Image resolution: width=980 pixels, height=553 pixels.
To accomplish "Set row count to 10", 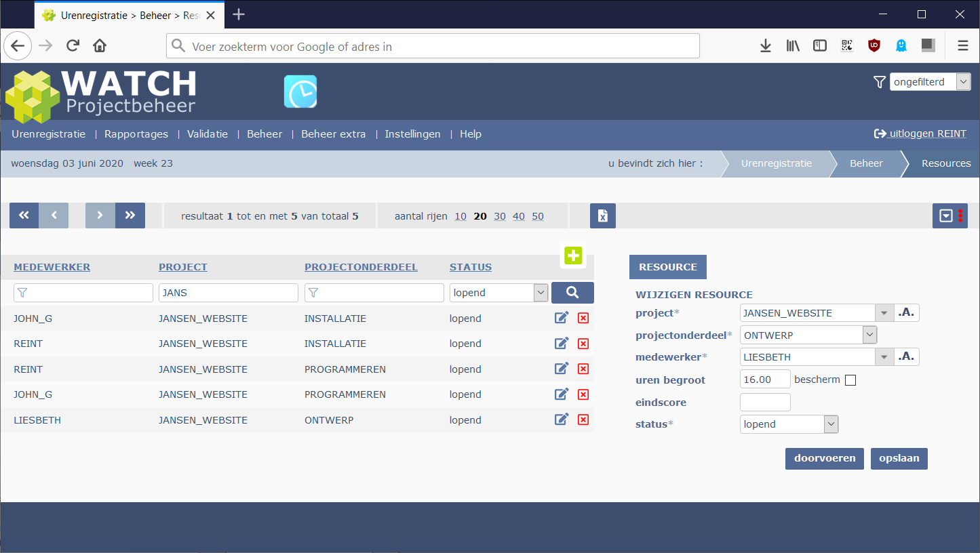I will (460, 216).
